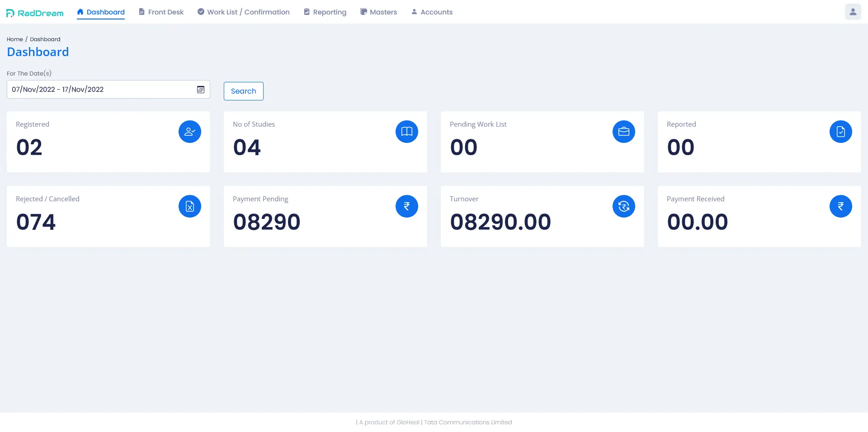868x432 pixels.
Task: Open the calendar date picker icon
Action: [201, 90]
